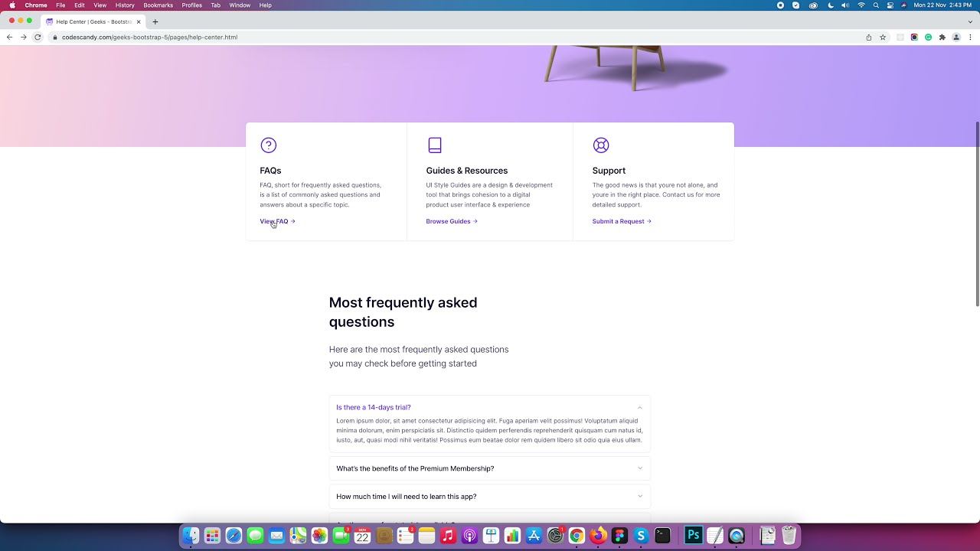The height and width of the screenshot is (551, 980).
Task: Open Figma from the Dock
Action: point(620,536)
